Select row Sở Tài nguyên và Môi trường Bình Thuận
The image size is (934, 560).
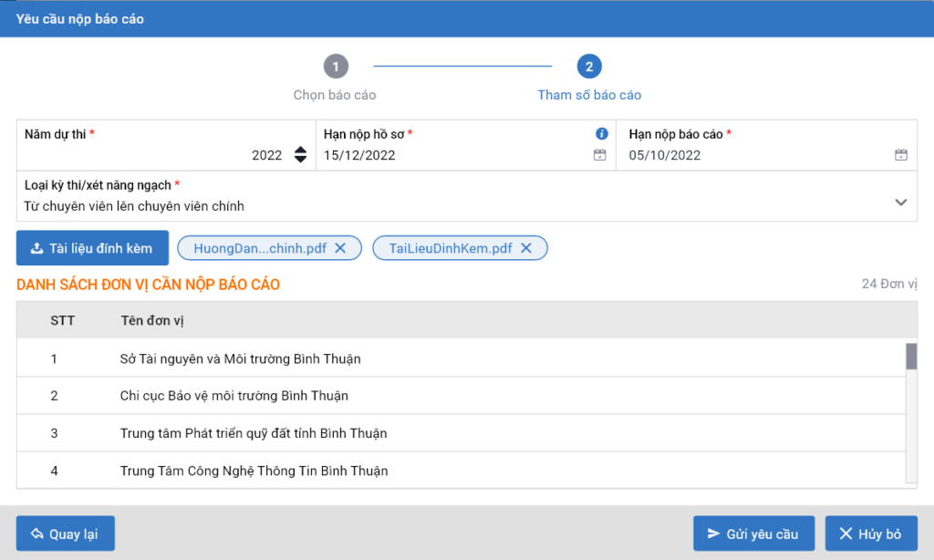click(x=240, y=358)
